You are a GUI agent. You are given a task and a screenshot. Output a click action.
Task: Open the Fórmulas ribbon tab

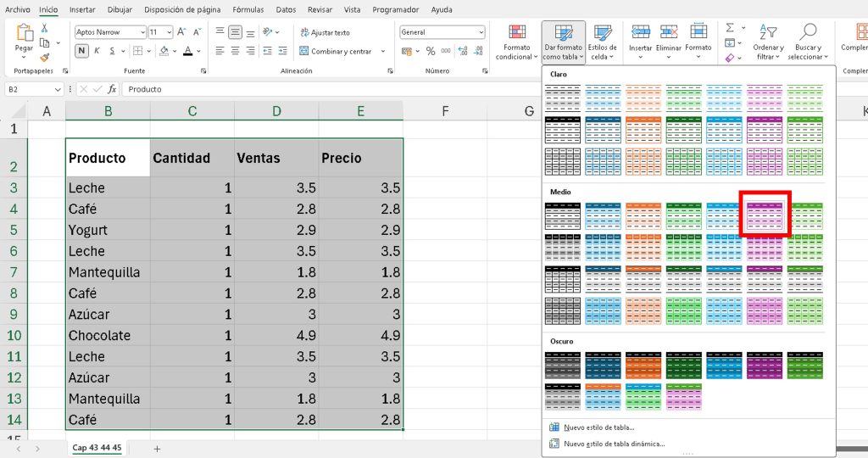pos(248,9)
